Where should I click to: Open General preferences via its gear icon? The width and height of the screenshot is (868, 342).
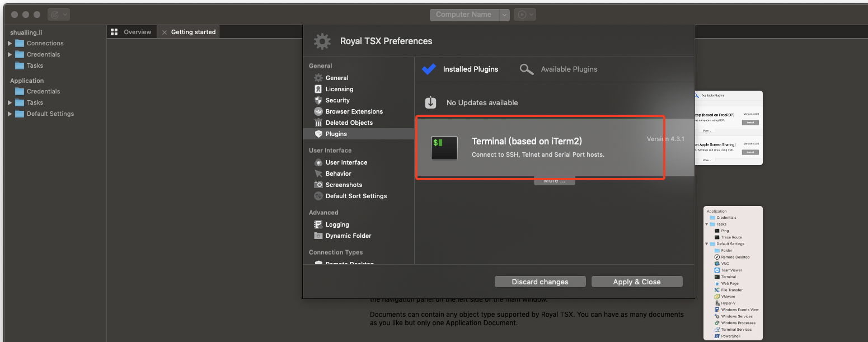tap(318, 78)
